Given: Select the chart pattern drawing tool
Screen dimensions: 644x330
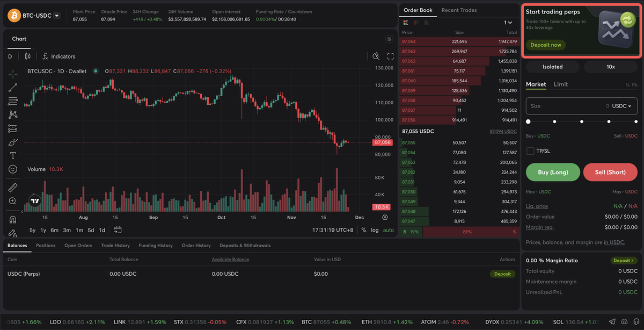Looking at the screenshot, I should pyautogui.click(x=13, y=114).
